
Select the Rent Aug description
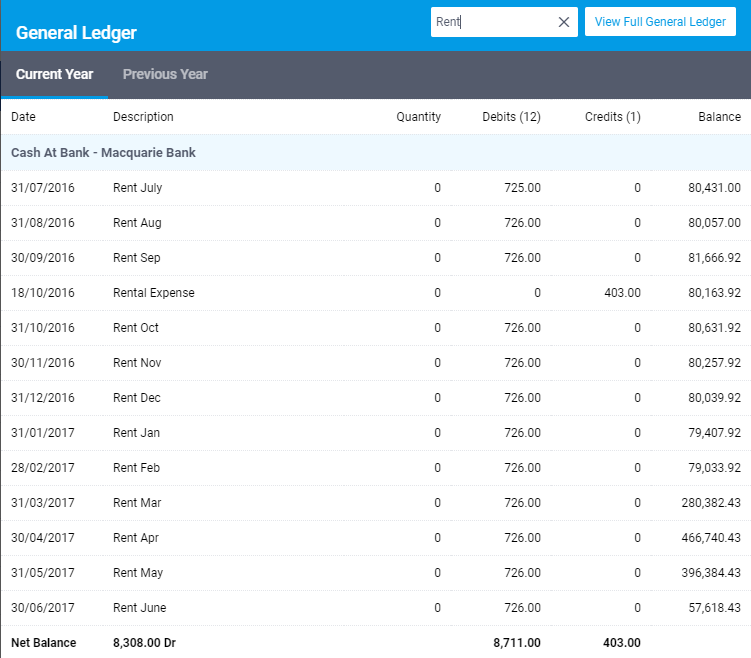tap(137, 223)
